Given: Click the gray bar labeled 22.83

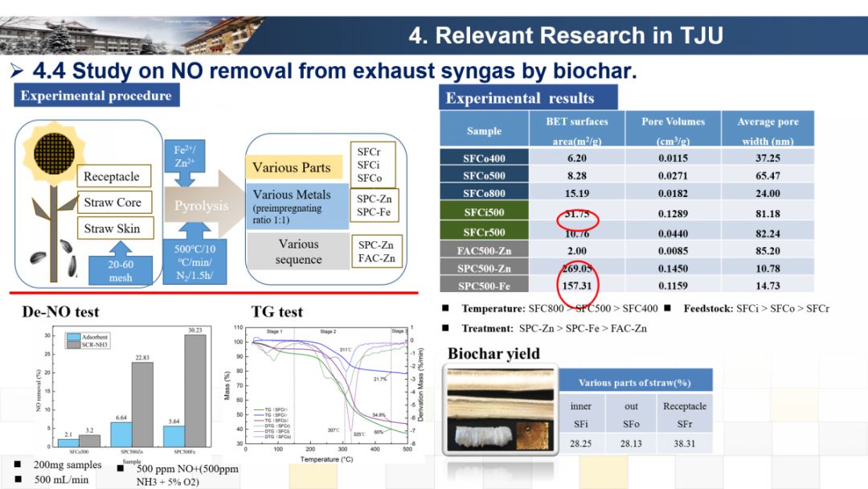Looking at the screenshot, I should (x=142, y=405).
